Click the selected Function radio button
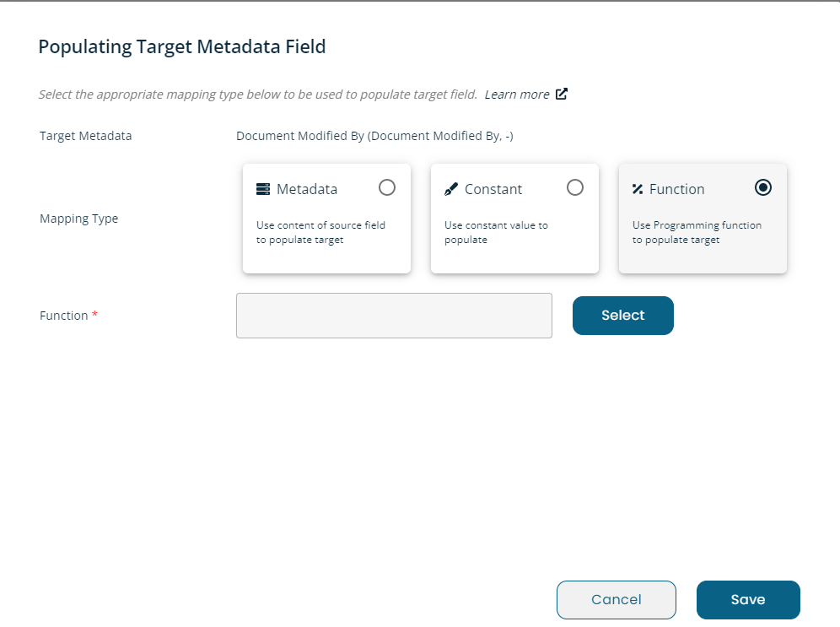840x627 pixels. tap(763, 187)
